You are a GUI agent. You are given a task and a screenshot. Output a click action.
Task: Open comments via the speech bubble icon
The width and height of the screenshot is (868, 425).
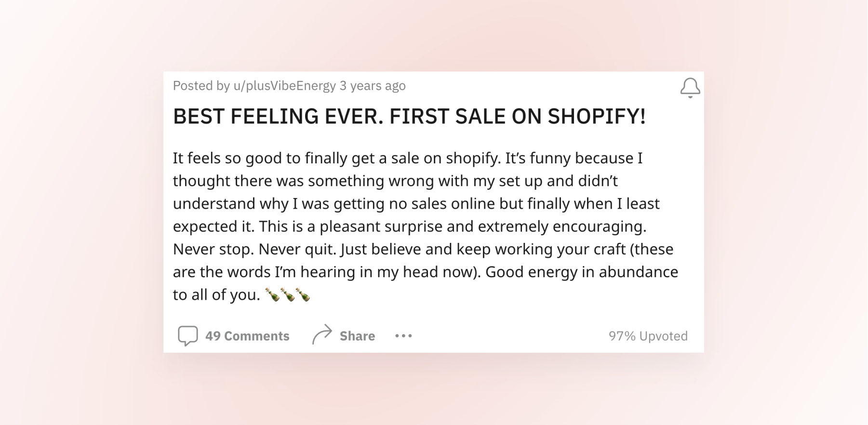coord(187,336)
